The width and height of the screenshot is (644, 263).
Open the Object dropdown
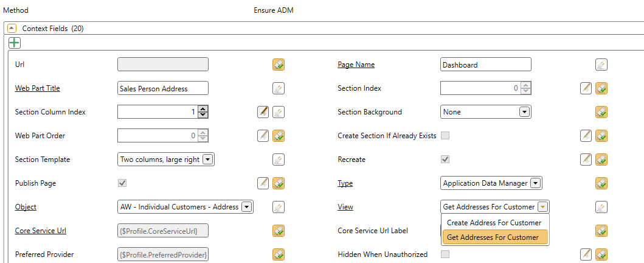246,207
